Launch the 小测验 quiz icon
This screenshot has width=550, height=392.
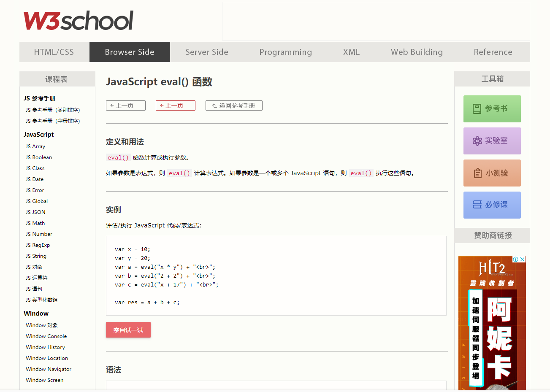click(x=492, y=173)
